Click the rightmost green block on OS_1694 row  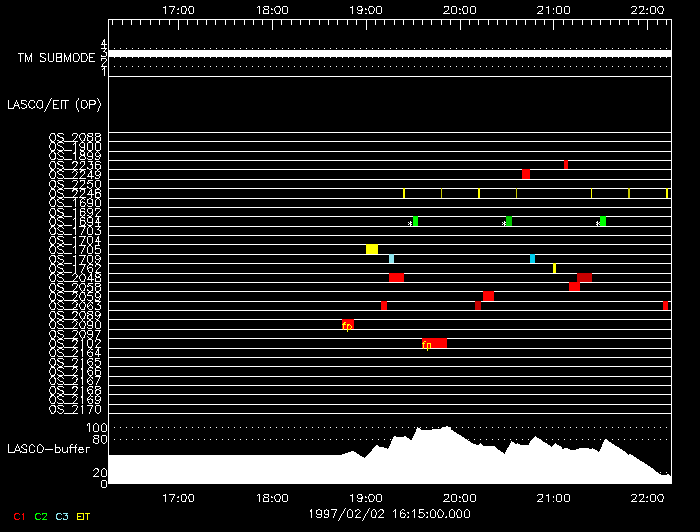pyautogui.click(x=602, y=221)
